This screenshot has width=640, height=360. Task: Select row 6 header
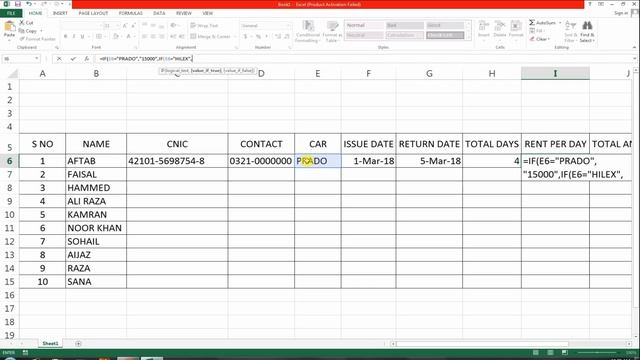coord(9,161)
